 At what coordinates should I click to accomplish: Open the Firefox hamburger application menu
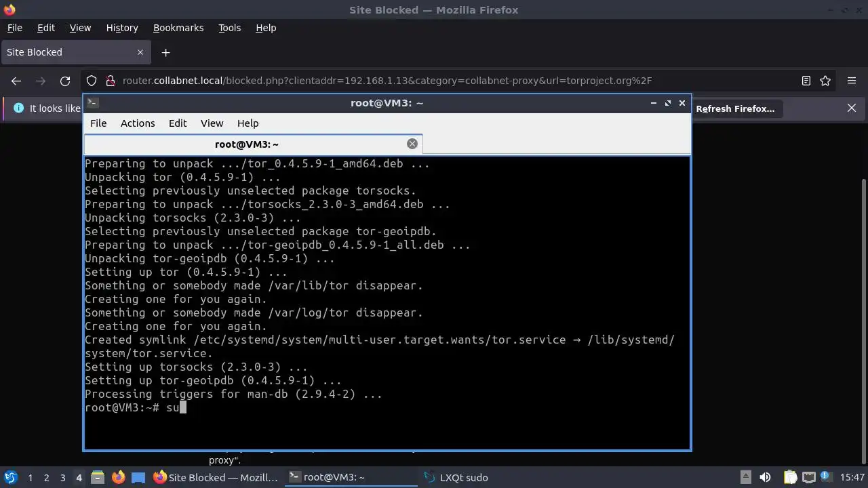(852, 81)
